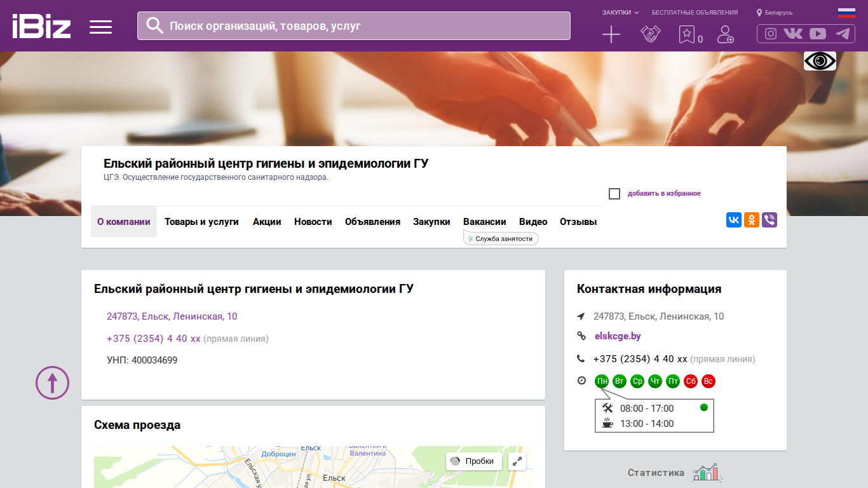Click the scroll-to-top arrow
868x488 pixels.
(52, 383)
